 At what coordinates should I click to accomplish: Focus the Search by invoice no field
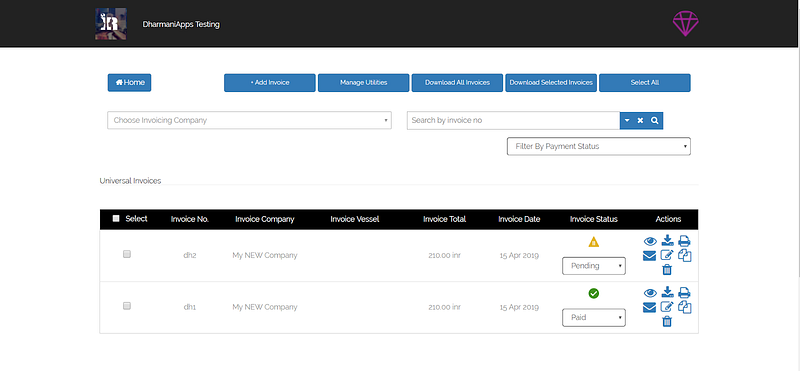[513, 120]
